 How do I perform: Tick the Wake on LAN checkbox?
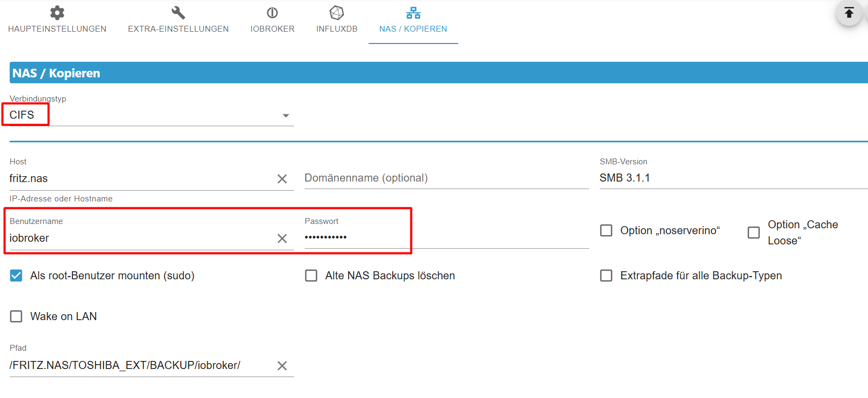(x=16, y=316)
